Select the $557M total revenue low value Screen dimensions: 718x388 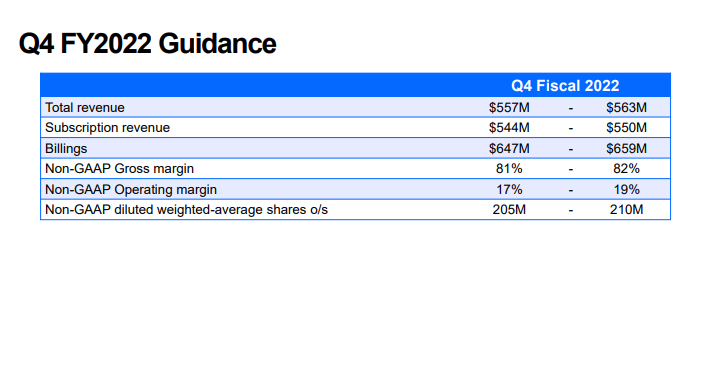[509, 108]
